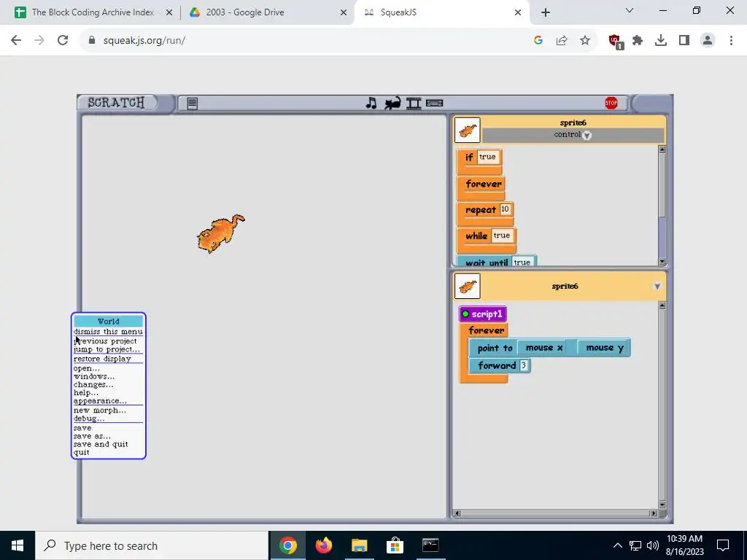The width and height of the screenshot is (747, 560).
Task: Click the Windows Start button
Action: (18, 545)
